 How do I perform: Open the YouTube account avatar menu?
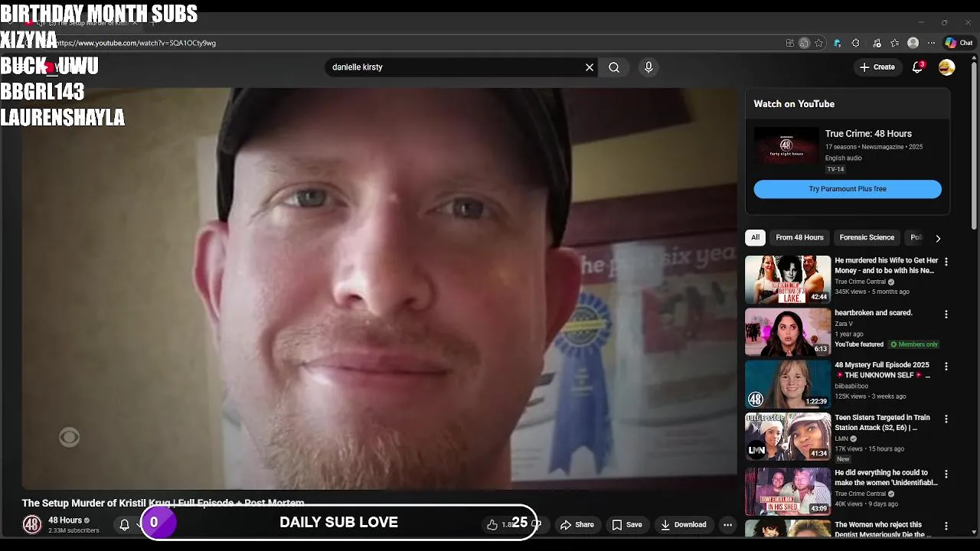(947, 67)
